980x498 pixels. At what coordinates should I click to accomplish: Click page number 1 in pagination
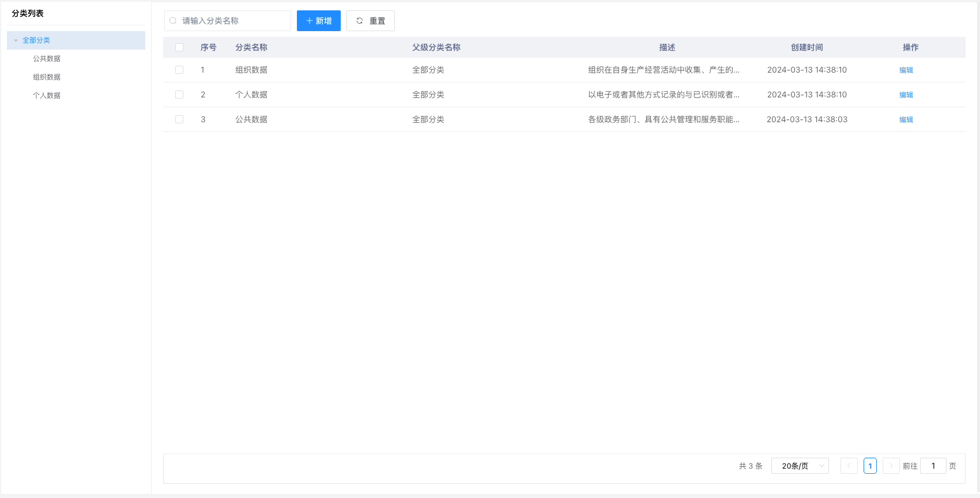point(870,466)
